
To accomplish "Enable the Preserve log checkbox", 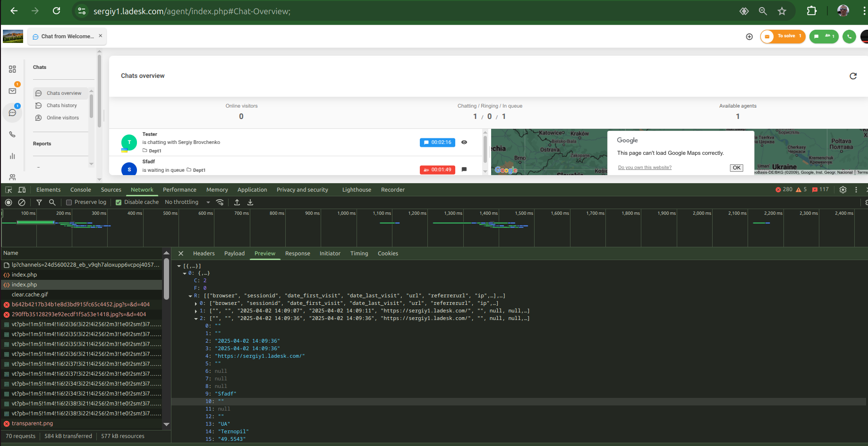I will (x=69, y=202).
